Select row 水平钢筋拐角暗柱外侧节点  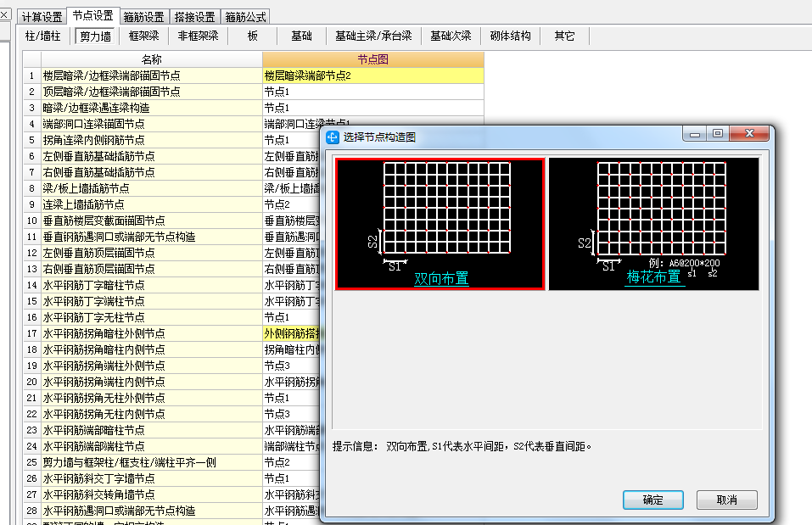pos(151,333)
